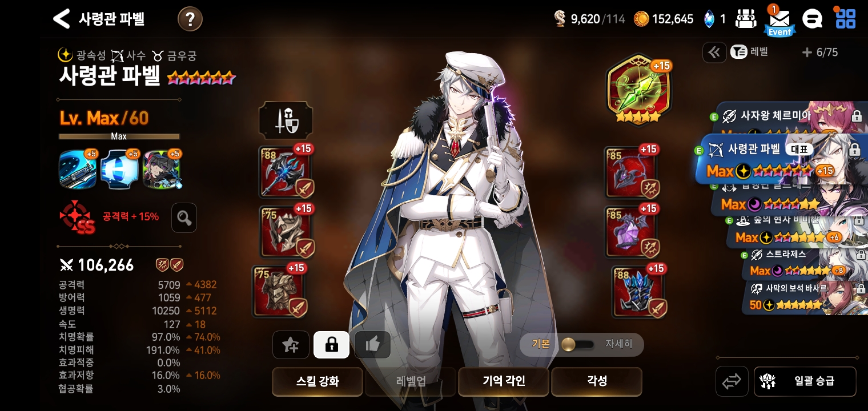This screenshot has width=868, height=411.
Task: Open the Event mailbox icon
Action: [779, 21]
